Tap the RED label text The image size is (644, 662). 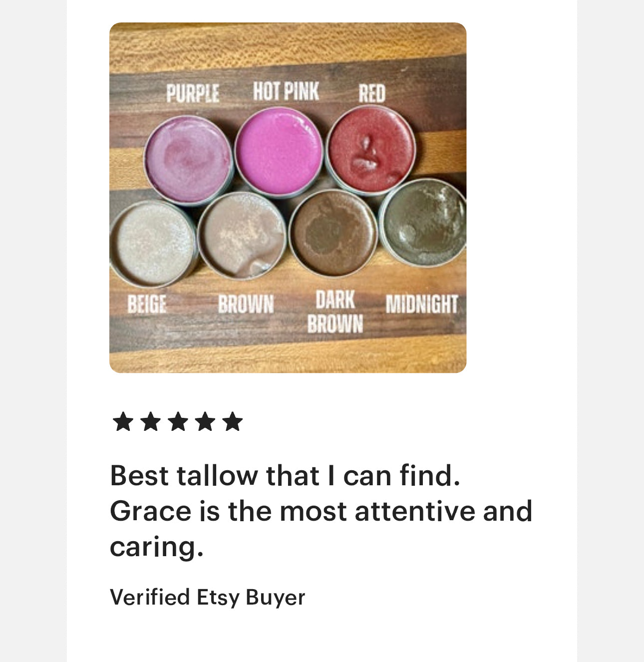point(372,94)
